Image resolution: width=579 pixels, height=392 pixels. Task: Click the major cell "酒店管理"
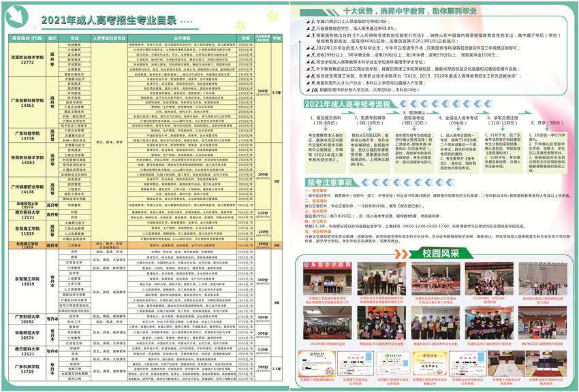(75, 88)
